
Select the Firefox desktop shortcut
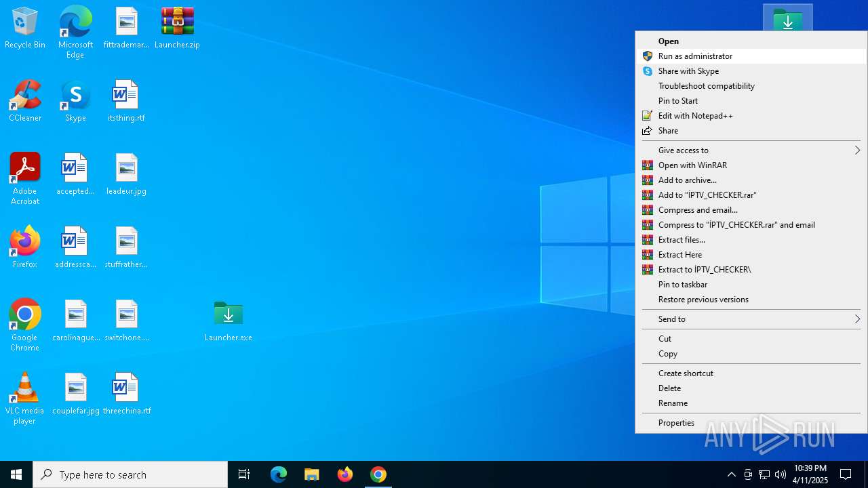(x=25, y=248)
